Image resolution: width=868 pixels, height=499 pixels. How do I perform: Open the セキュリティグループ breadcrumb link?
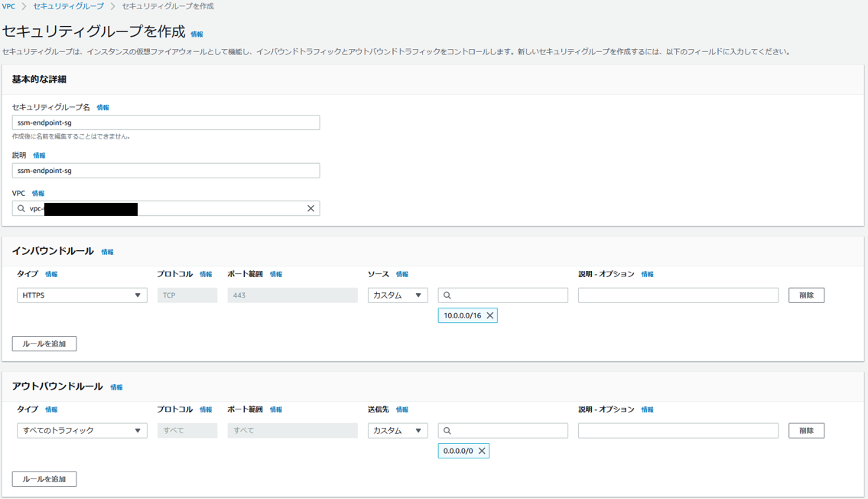(68, 6)
